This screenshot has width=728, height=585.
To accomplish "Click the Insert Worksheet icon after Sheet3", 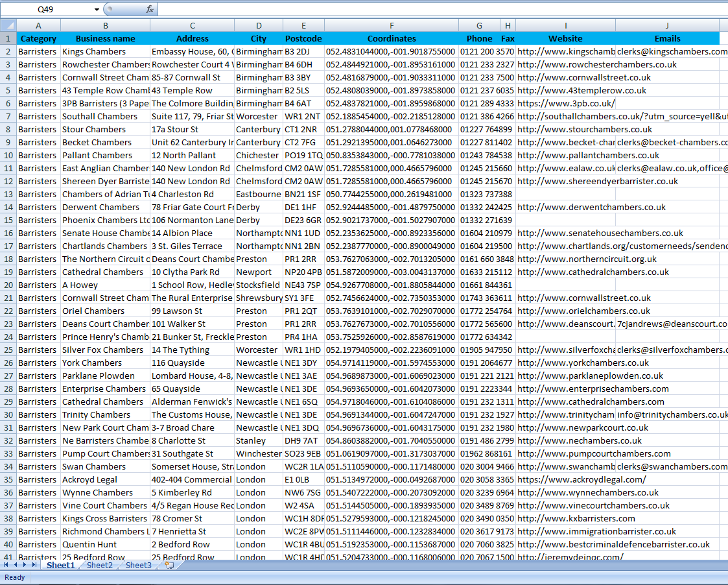I will point(169,566).
